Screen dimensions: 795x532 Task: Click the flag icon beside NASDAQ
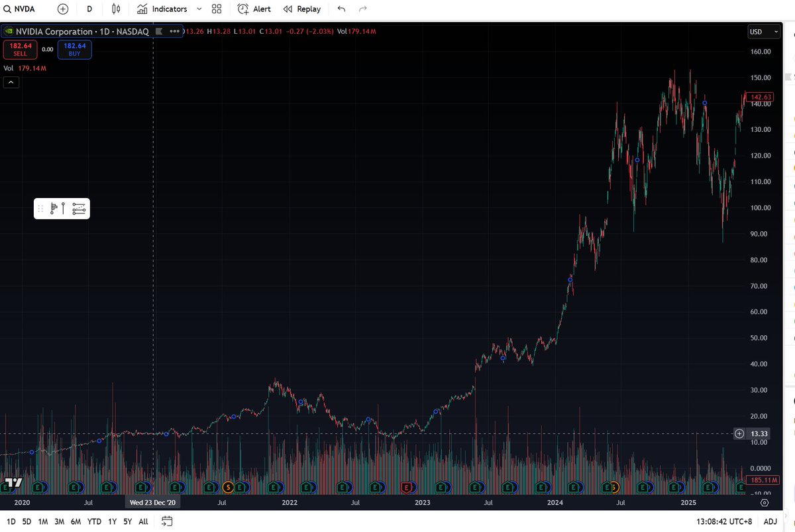click(x=158, y=31)
